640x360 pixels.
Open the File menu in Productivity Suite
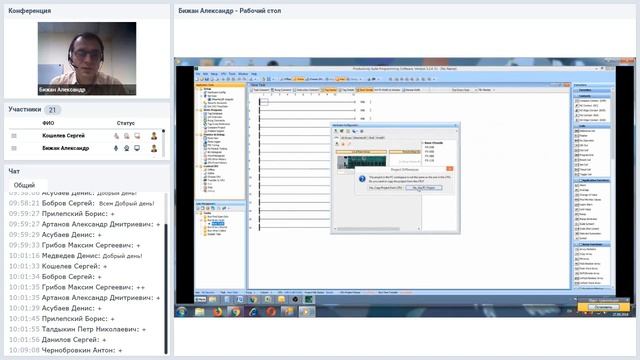click(198, 74)
